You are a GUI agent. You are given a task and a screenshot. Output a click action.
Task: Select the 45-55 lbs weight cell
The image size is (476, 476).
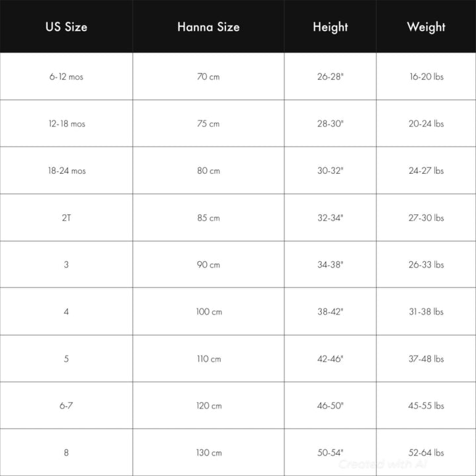(x=426, y=405)
